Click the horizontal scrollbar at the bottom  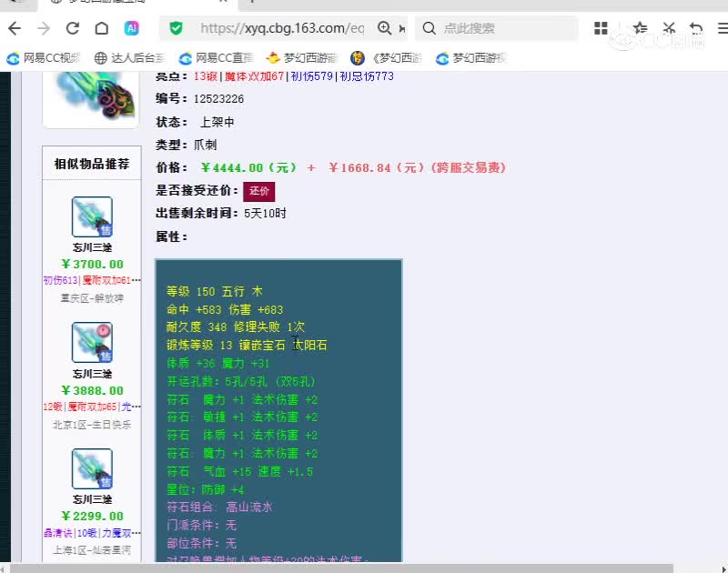341,568
